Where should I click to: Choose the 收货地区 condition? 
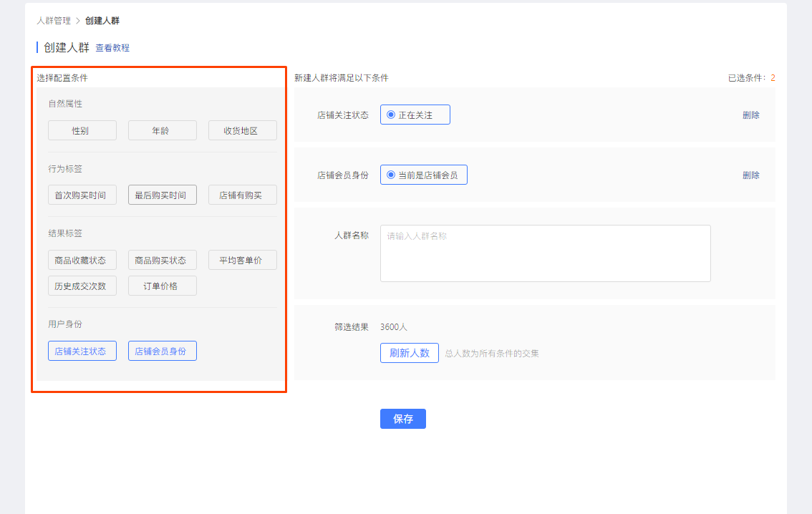(x=242, y=130)
